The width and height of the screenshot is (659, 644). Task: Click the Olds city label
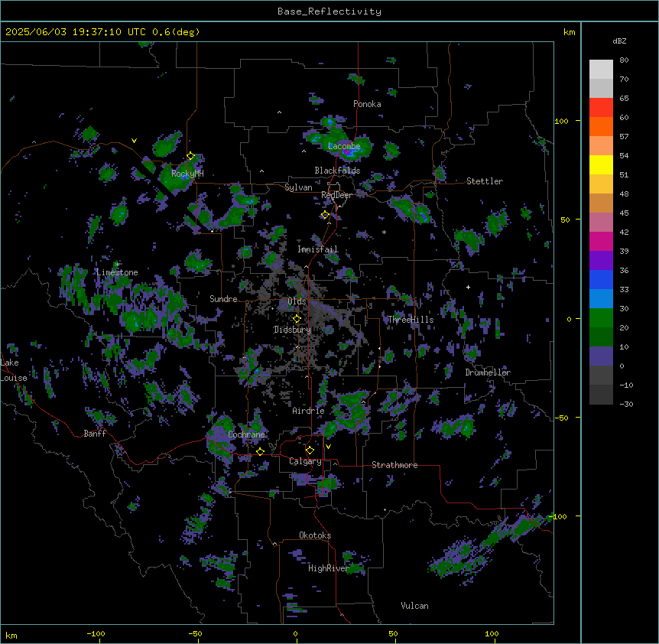[297, 301]
